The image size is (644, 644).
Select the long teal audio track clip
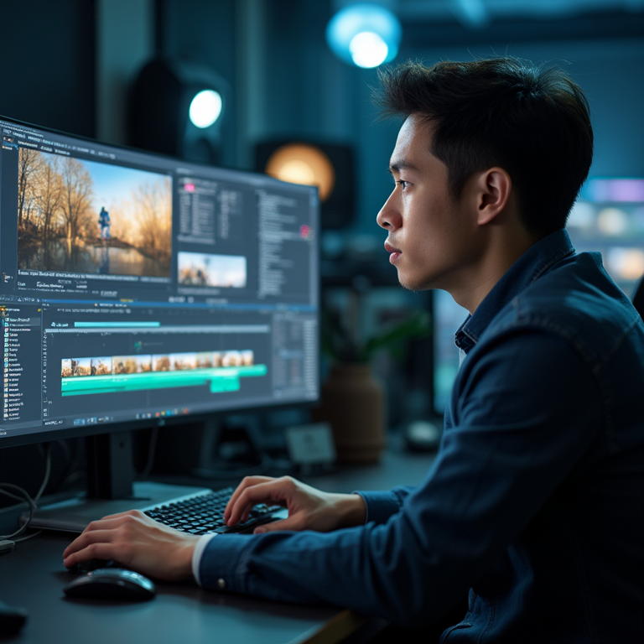[x=164, y=378]
